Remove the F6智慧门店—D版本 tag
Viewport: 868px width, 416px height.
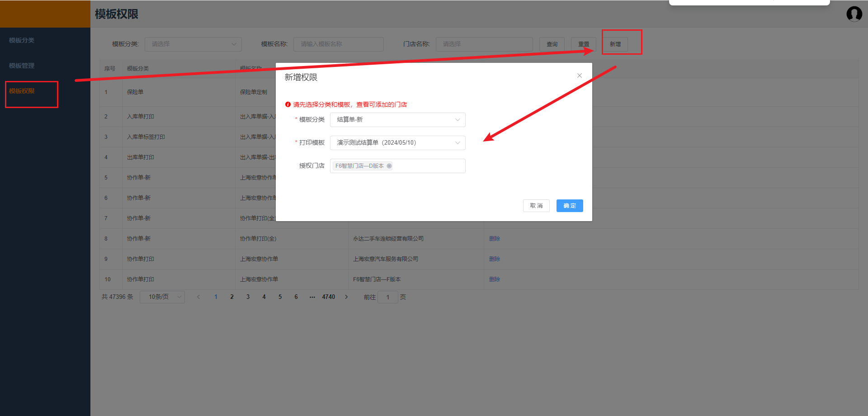click(x=389, y=166)
